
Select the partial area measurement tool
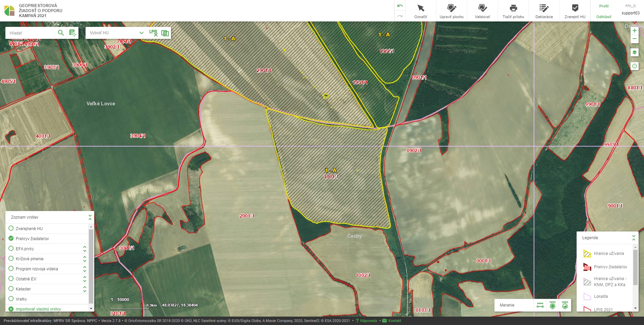pos(565,305)
